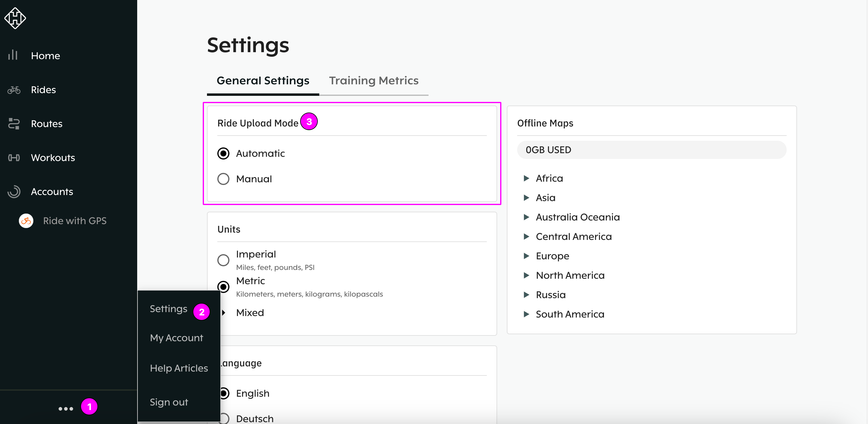
Task: Select Manual ride upload mode
Action: coord(223,179)
